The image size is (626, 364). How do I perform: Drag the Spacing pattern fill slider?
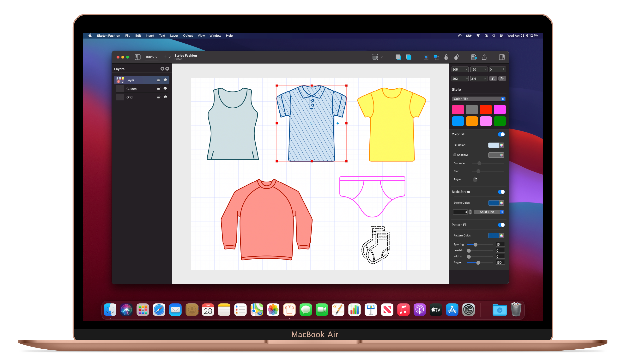[476, 244]
